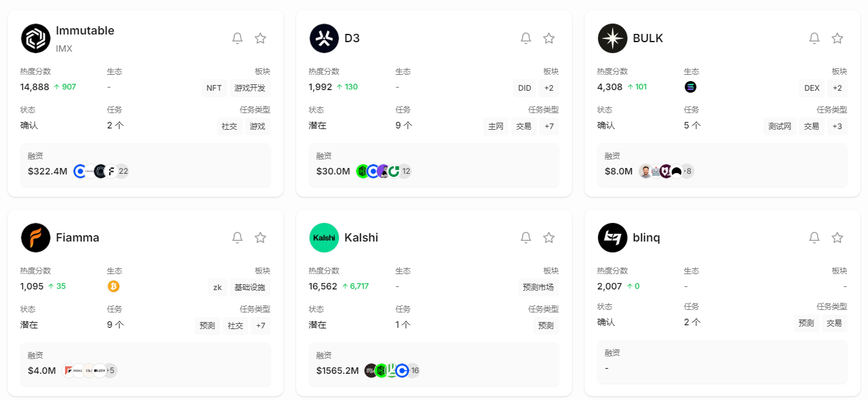Expand the +7 hidden task types on D3
The image size is (868, 400).
click(x=549, y=126)
